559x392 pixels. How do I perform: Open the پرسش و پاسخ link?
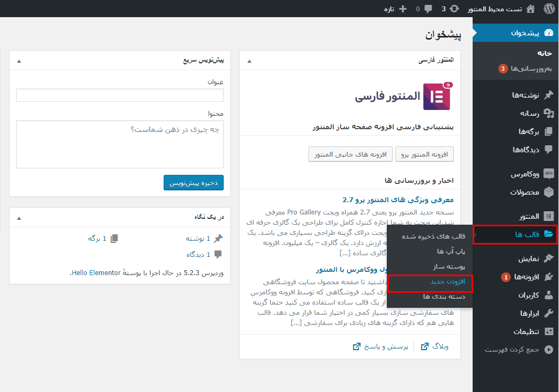386,346
